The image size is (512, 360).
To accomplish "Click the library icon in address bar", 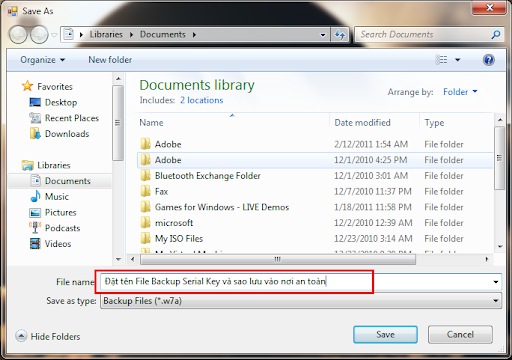I will tap(69, 34).
